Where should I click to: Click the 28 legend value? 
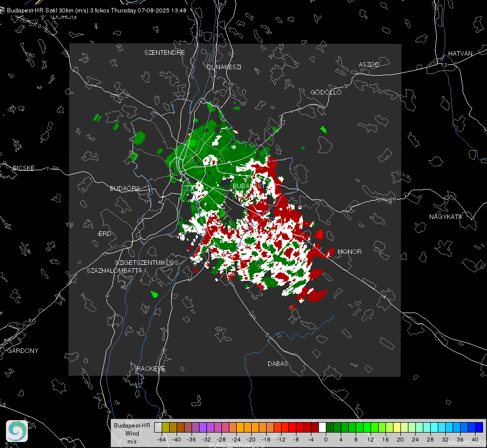(x=430, y=440)
